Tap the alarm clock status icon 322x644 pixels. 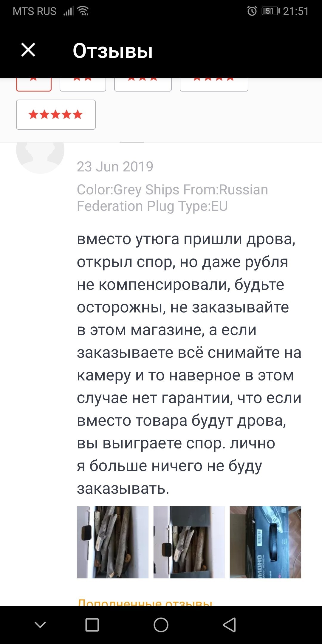pyautogui.click(x=252, y=11)
